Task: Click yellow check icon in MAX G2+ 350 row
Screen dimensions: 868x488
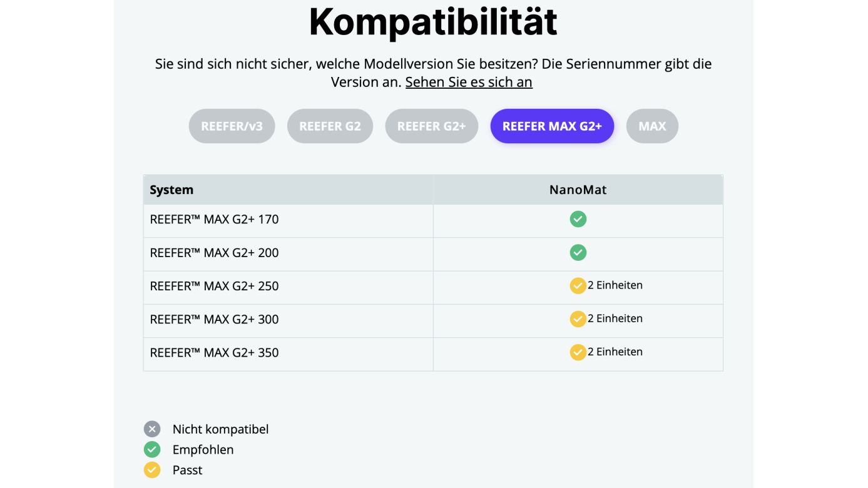Action: coord(578,352)
